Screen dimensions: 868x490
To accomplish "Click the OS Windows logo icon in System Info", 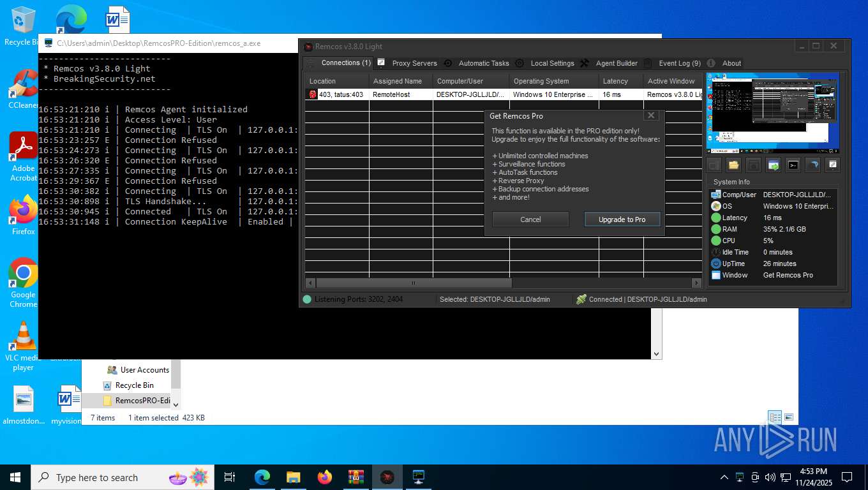I will (x=716, y=206).
